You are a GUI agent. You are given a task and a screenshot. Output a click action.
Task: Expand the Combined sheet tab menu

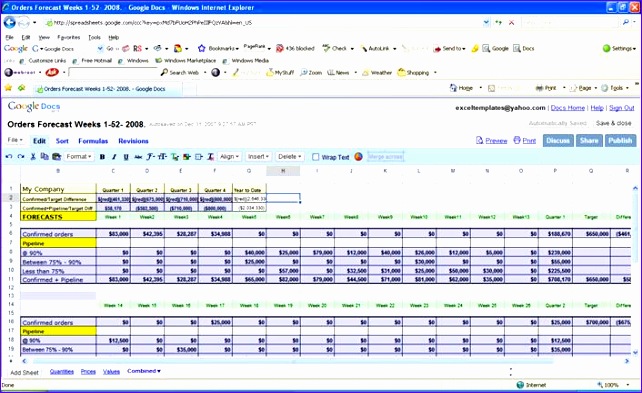[x=144, y=371]
